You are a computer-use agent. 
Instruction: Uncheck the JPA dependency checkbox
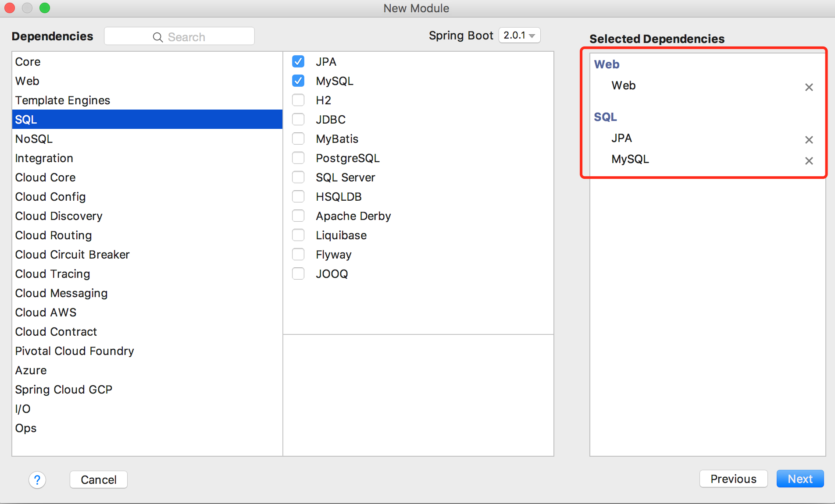[298, 61]
